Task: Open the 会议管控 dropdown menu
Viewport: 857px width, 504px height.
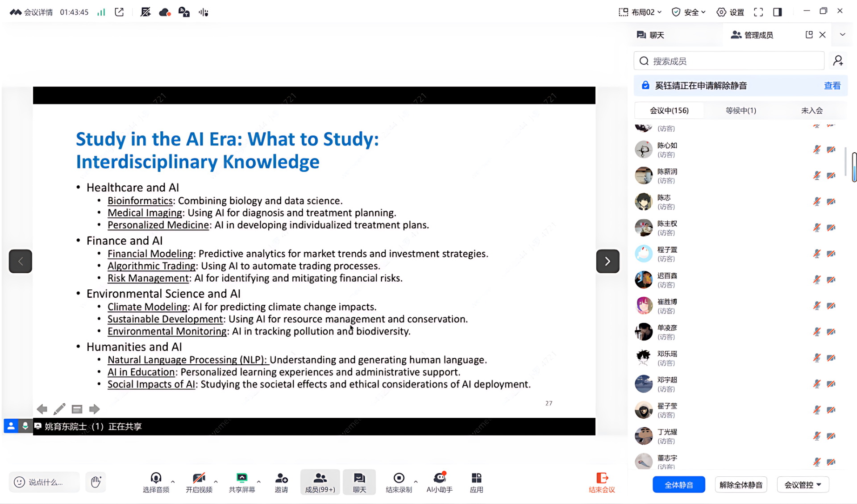Action: pos(803,485)
